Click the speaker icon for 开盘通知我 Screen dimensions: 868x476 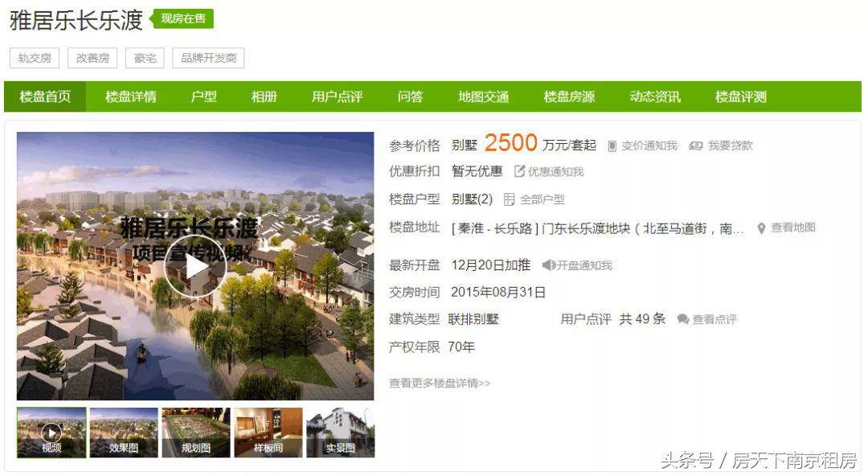tap(549, 265)
